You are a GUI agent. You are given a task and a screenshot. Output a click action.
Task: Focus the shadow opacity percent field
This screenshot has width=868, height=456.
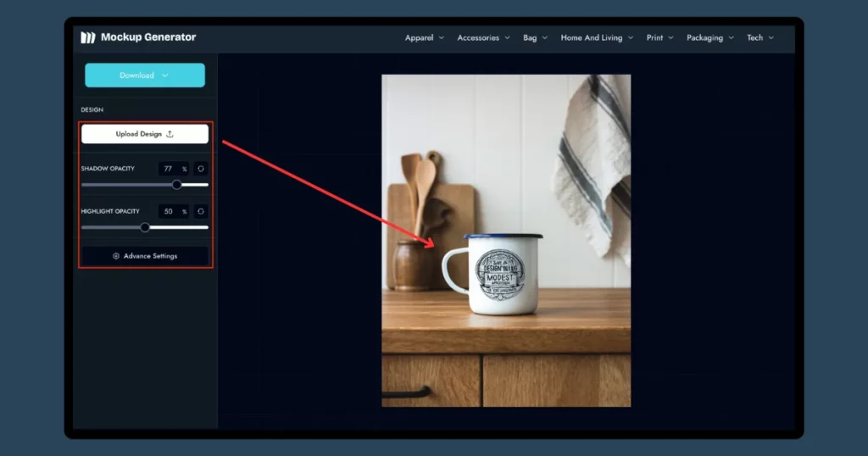[170, 169]
